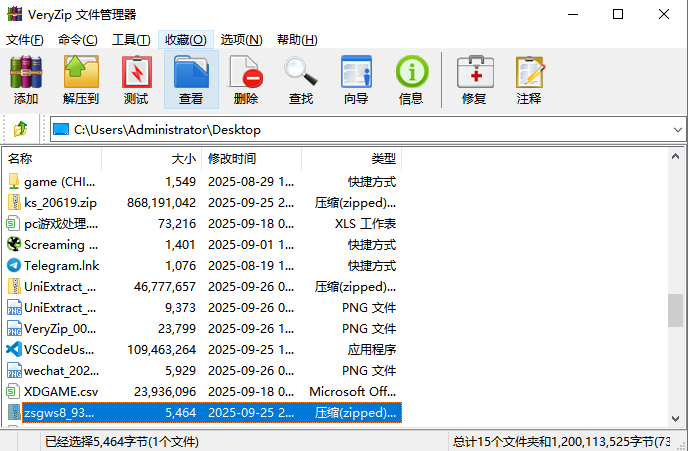Click the game (CHI... shortcut icon
This screenshot has height=451, width=688.
14,182
